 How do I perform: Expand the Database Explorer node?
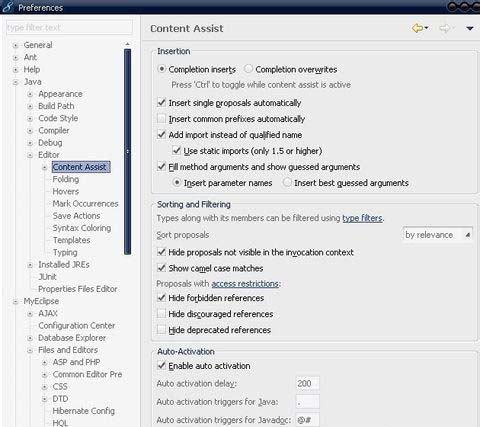click(x=30, y=338)
